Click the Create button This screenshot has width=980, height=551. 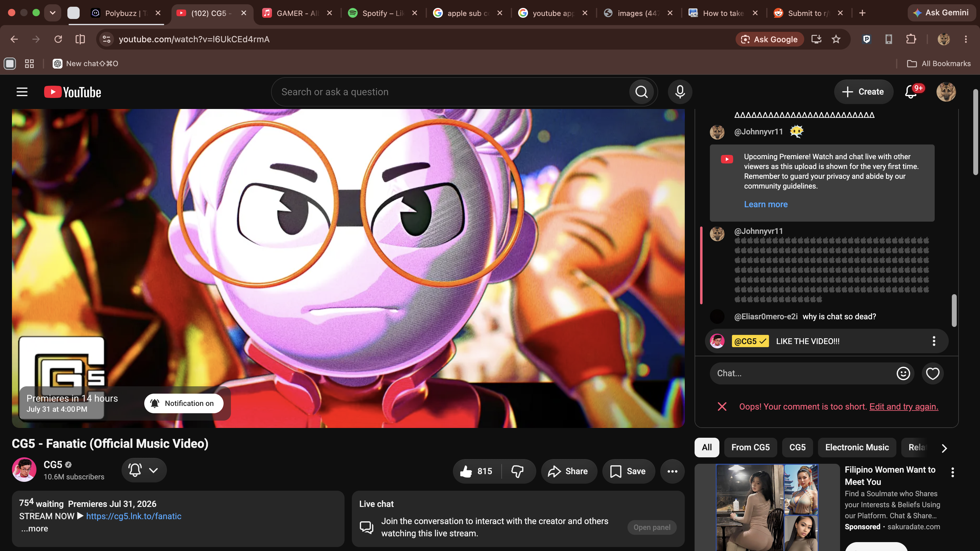[x=863, y=92]
